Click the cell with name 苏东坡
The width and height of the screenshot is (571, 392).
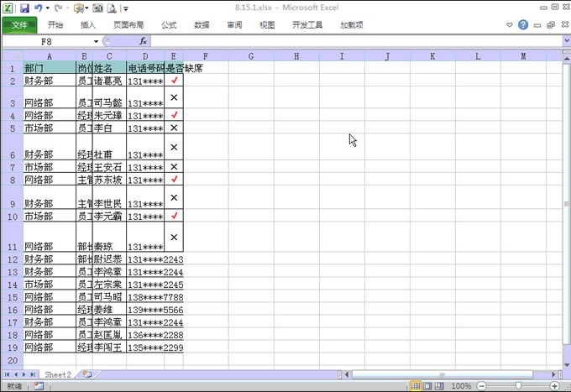pyautogui.click(x=110, y=180)
